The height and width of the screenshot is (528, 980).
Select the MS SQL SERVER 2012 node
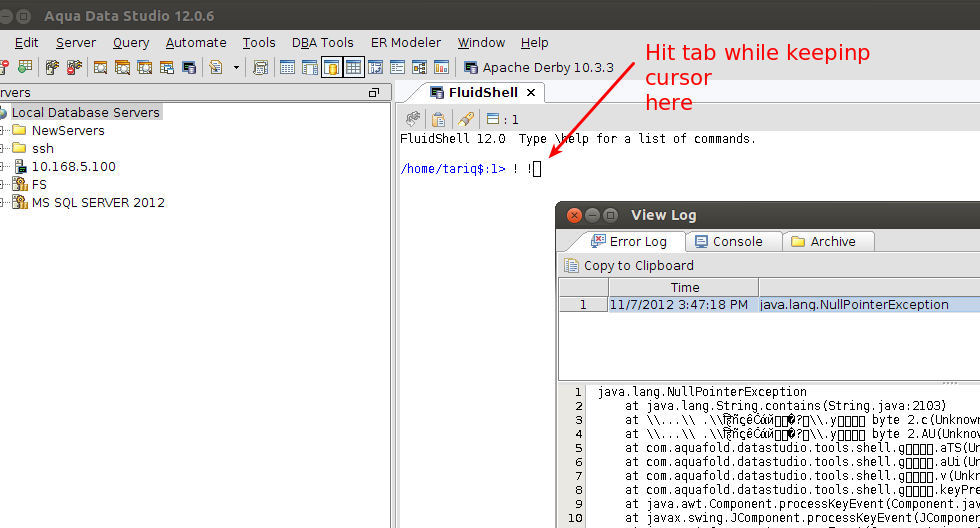[98, 203]
